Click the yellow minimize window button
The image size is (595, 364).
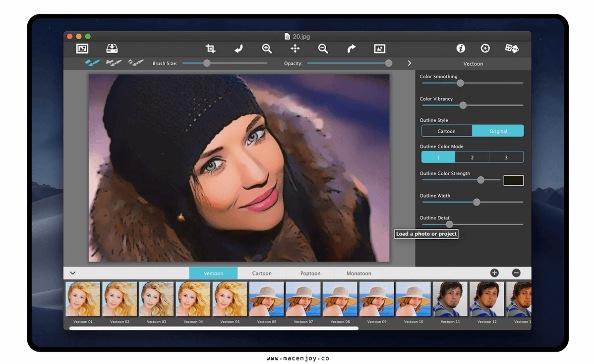[79, 36]
